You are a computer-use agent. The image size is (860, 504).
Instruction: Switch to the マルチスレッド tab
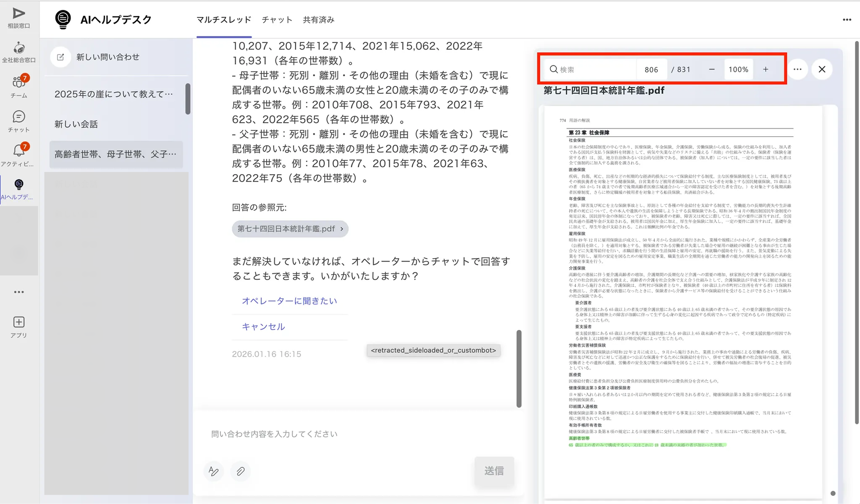click(224, 20)
